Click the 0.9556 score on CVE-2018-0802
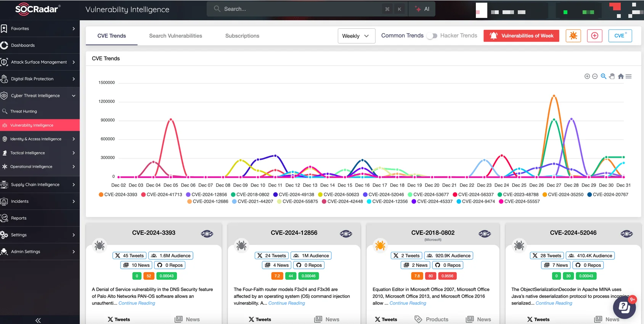The width and height of the screenshot is (644, 324). coord(448,276)
